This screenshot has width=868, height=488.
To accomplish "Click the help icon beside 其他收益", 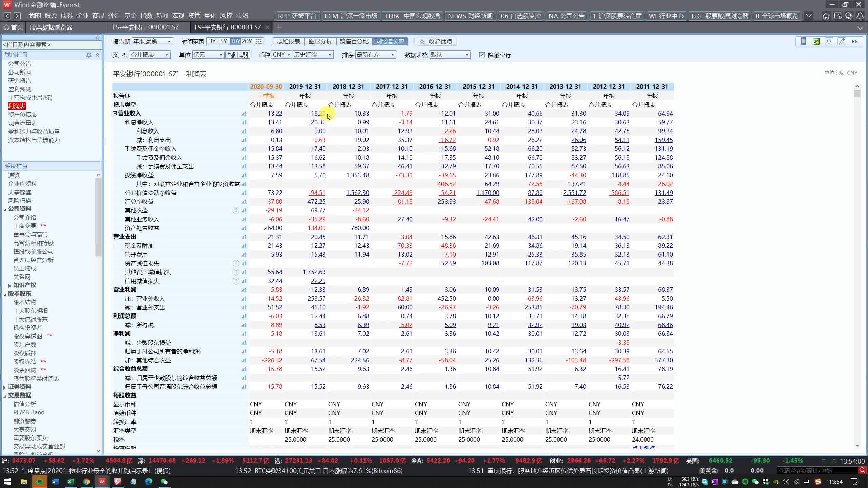I will coord(236,210).
